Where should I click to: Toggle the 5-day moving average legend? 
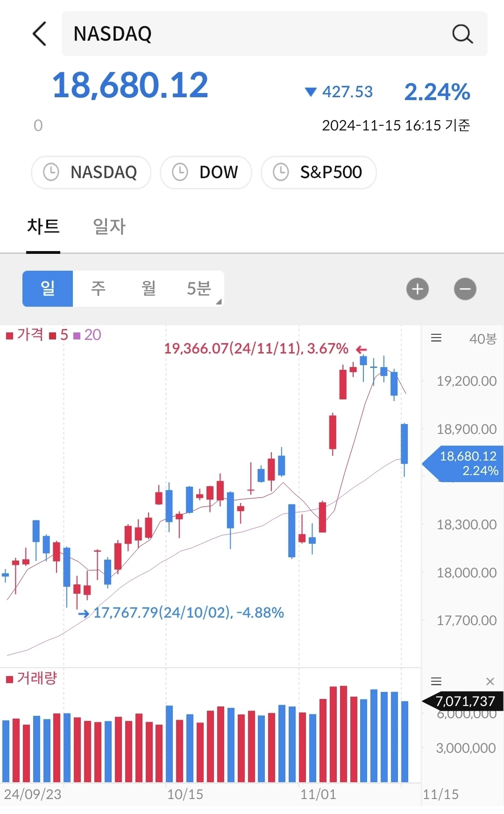[x=59, y=335]
